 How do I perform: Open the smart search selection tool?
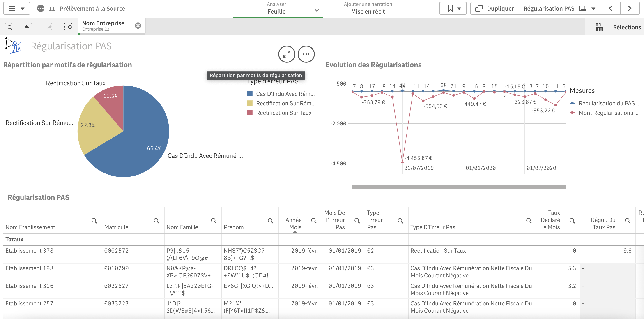click(9, 27)
